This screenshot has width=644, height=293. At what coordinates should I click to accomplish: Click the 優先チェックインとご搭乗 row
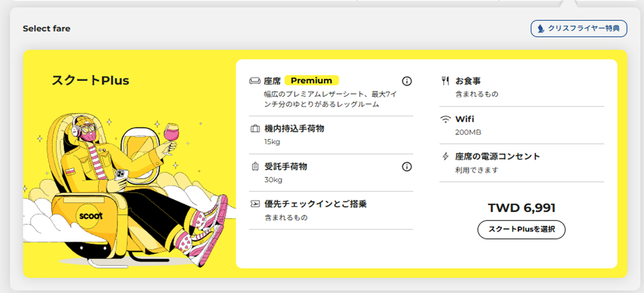[x=331, y=210]
